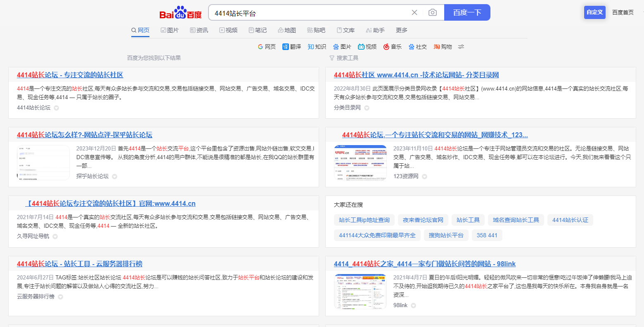
Task: Search related term 域名查询站长工具
Action: point(516,220)
